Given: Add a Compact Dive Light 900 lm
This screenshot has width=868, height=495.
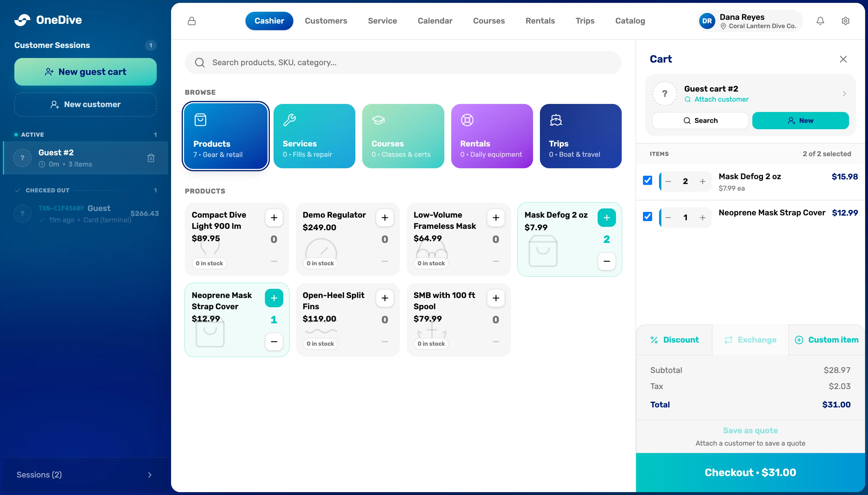Looking at the screenshot, I should (x=274, y=218).
